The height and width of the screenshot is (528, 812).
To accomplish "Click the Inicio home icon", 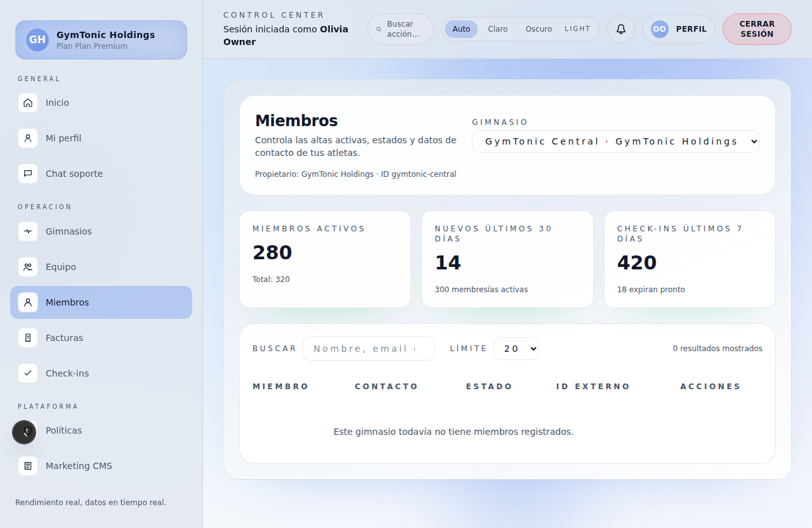I will pos(28,103).
